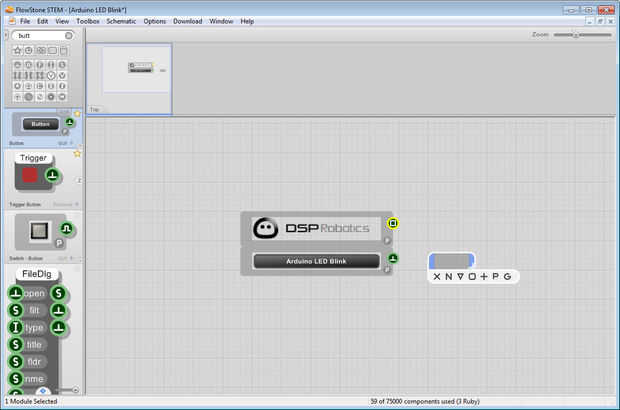Click the square O icon in module action bar

[472, 277]
